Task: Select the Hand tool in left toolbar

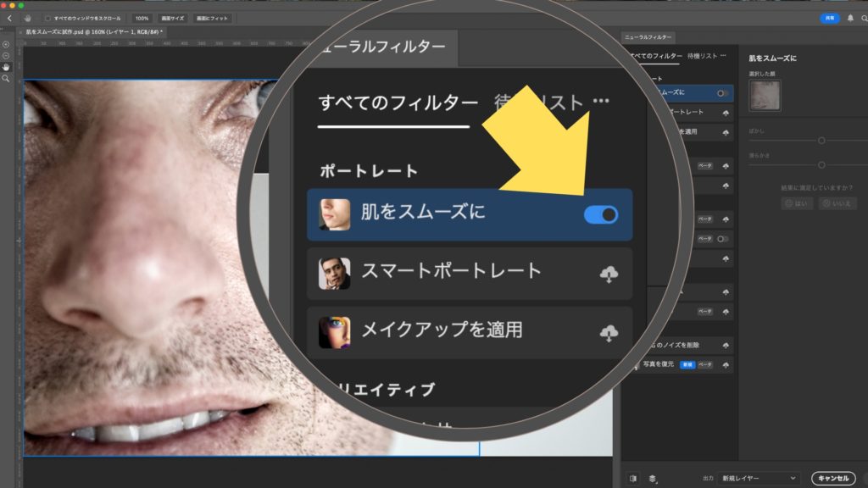Action: click(6, 66)
